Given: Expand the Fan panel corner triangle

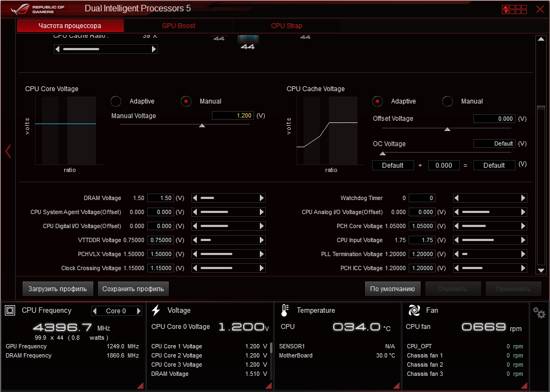Looking at the screenshot, I should pyautogui.click(x=525, y=386).
